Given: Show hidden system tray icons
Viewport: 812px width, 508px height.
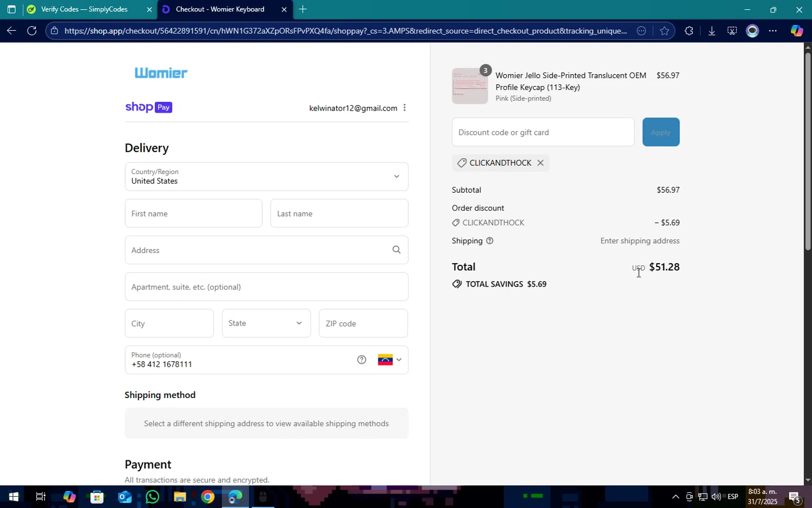Looking at the screenshot, I should pos(675,497).
